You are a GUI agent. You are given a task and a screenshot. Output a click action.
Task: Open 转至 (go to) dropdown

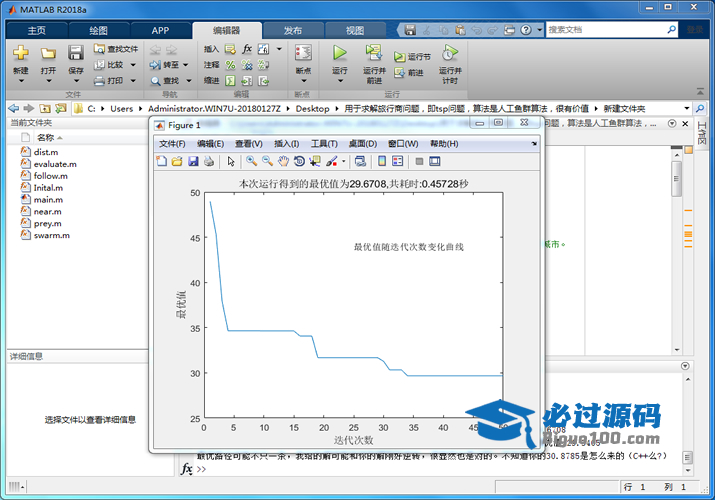pyautogui.click(x=169, y=65)
